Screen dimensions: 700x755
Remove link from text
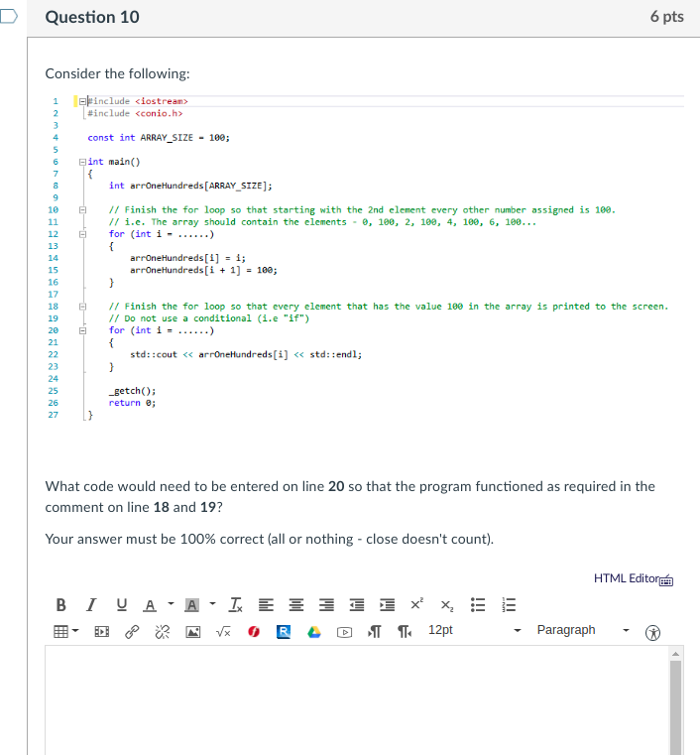(163, 631)
